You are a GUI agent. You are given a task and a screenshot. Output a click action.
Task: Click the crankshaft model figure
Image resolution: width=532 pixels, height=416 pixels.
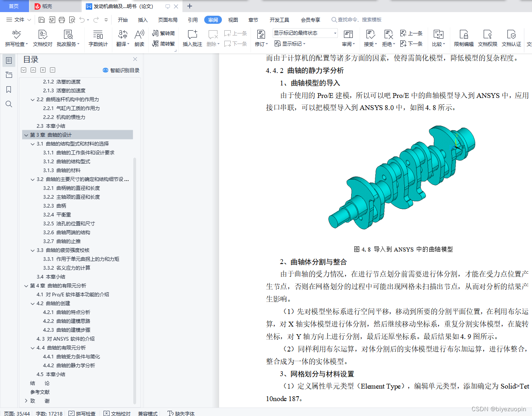[x=402, y=177]
